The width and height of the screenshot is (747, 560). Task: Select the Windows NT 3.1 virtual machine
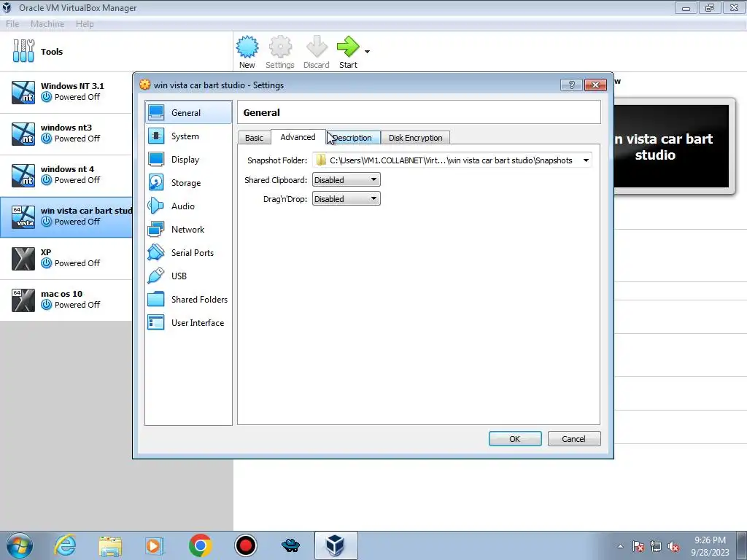pyautogui.click(x=66, y=92)
